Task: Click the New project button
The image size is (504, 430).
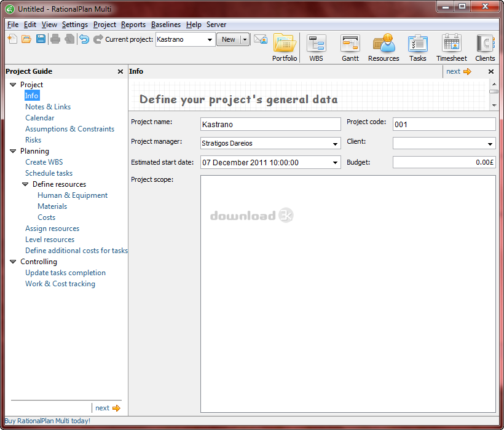Action: tap(229, 39)
